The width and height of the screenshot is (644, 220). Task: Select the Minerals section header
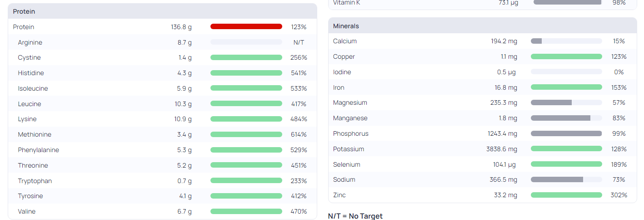[x=482, y=26]
